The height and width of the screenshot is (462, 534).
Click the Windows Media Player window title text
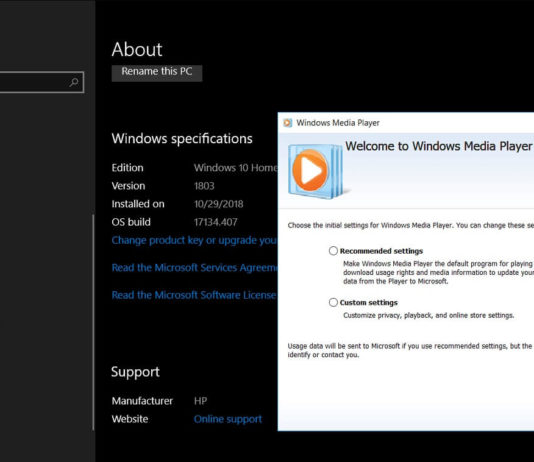point(338,123)
